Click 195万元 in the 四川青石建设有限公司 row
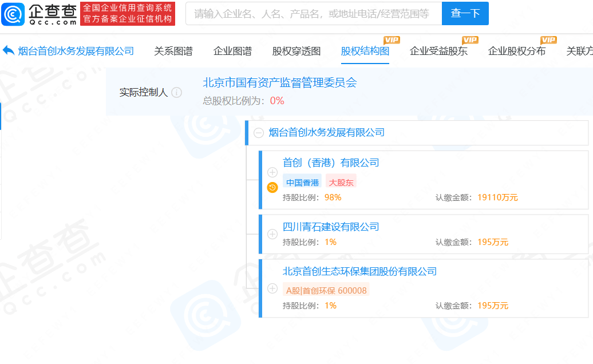 (x=493, y=242)
